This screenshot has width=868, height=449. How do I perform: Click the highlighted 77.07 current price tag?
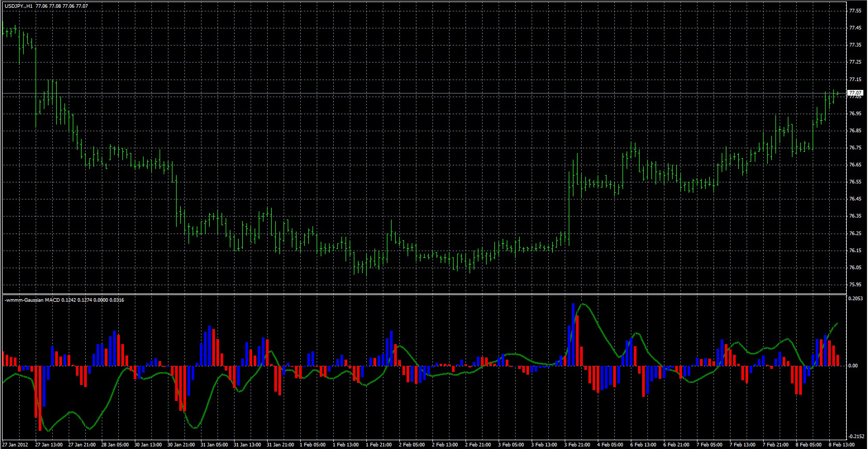pos(856,93)
